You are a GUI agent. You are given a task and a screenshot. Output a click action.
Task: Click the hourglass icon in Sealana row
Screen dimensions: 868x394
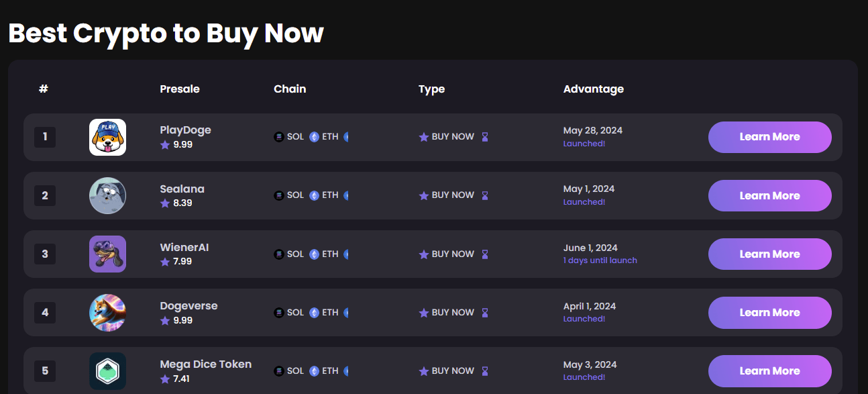click(x=485, y=195)
